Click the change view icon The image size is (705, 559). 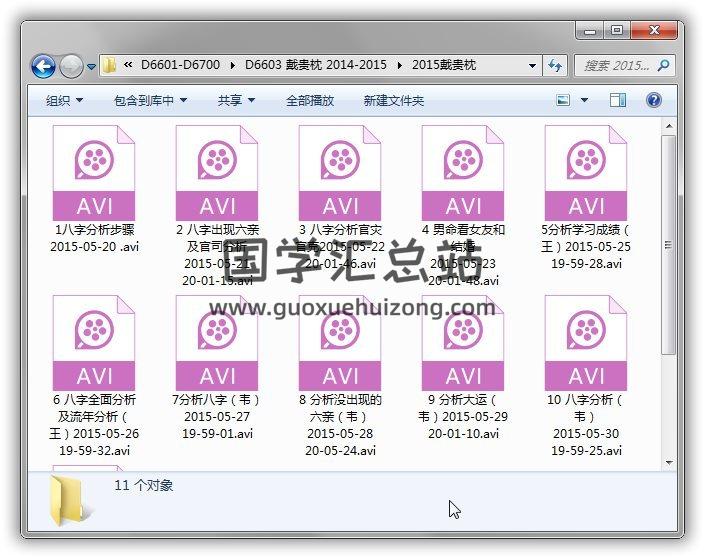(x=564, y=100)
